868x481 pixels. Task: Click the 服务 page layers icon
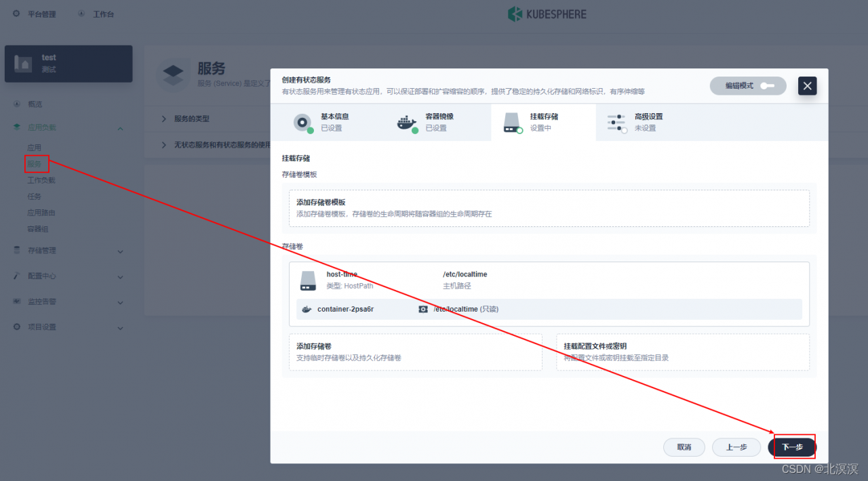[174, 75]
